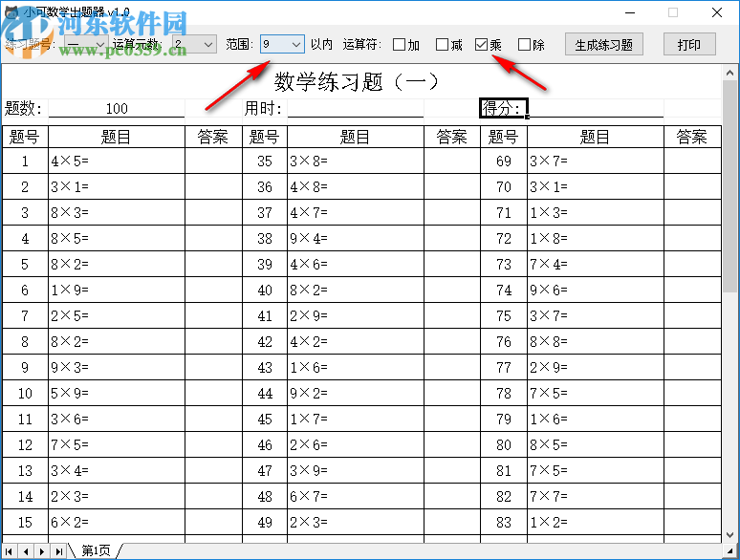Image resolution: width=740 pixels, height=560 pixels.
Task: Select question cell 5×9= in row 10
Action: 117,393
